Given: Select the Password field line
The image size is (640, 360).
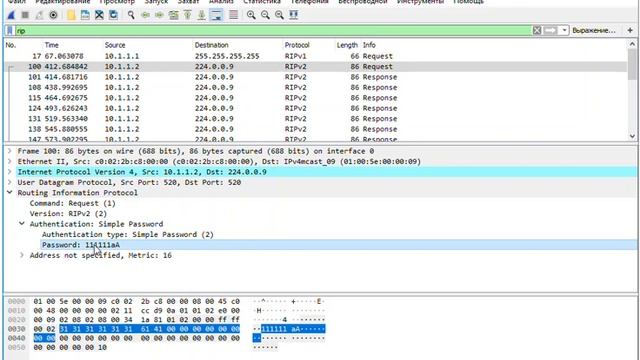Looking at the screenshot, I should [x=339, y=245].
